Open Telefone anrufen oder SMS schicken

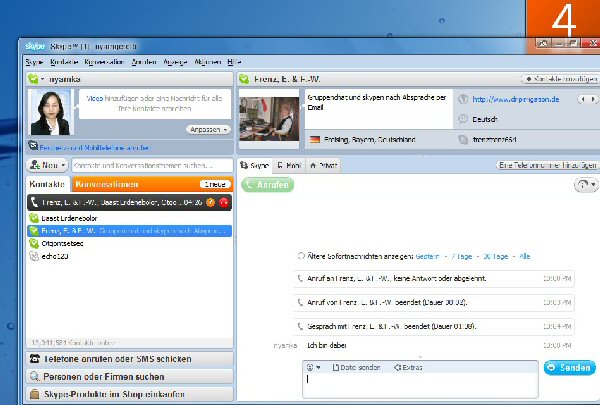tap(129, 359)
